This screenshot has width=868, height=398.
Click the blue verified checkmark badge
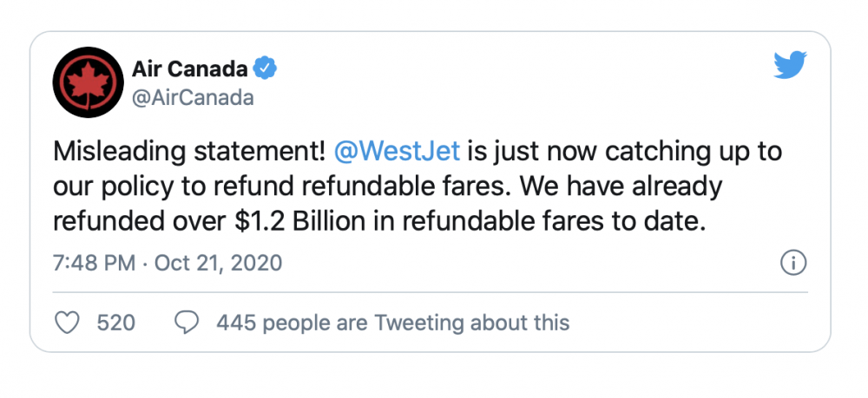coord(265,69)
